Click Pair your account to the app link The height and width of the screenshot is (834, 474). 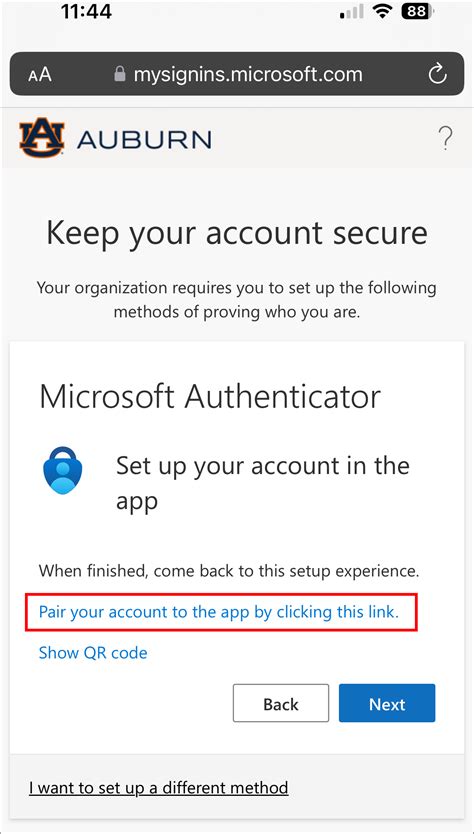click(219, 612)
